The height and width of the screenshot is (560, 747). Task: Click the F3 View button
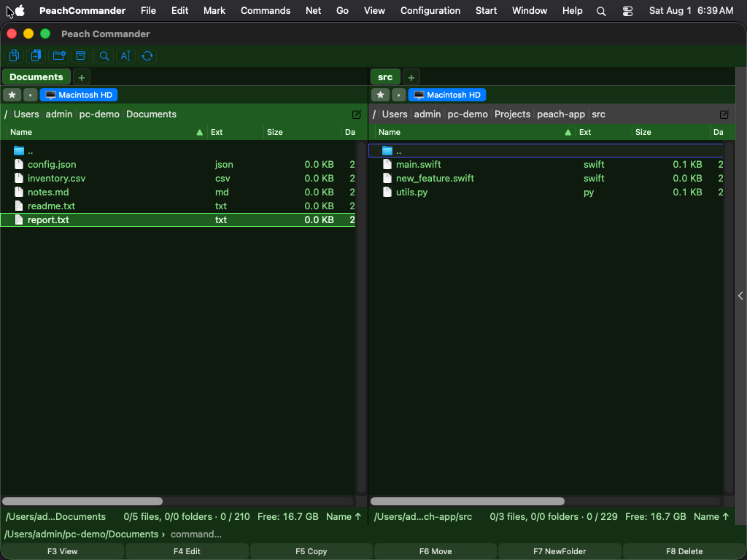[63, 551]
